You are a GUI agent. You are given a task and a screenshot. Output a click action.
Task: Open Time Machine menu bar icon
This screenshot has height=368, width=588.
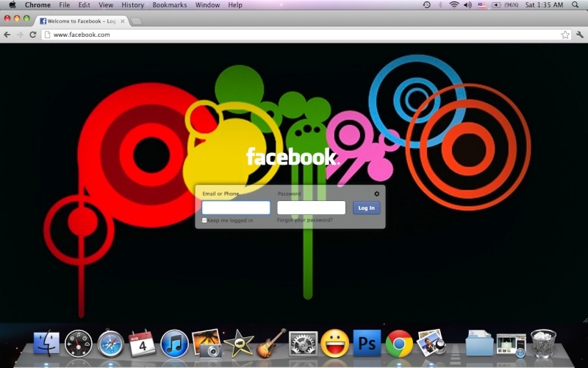[427, 5]
